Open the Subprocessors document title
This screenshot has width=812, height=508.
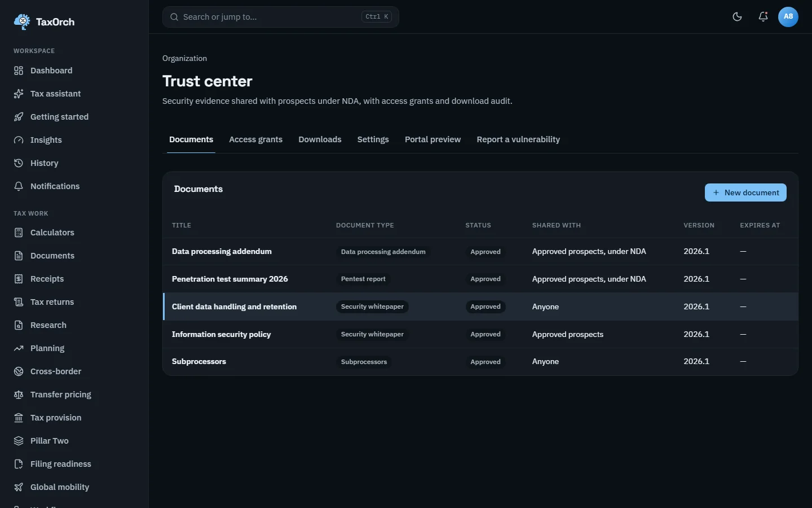[199, 361]
